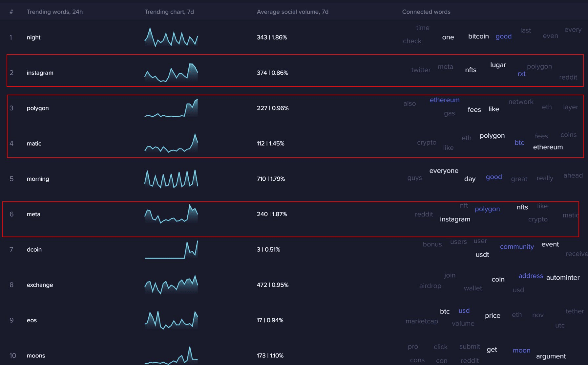588x365 pixels.
Task: Open the trending chart sparkline for night
Action: pos(171,37)
